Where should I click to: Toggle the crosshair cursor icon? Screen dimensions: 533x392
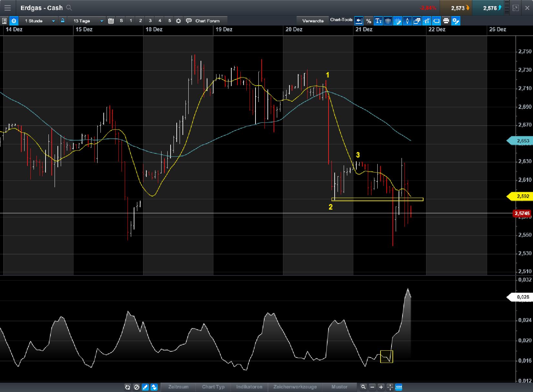(x=390, y=387)
